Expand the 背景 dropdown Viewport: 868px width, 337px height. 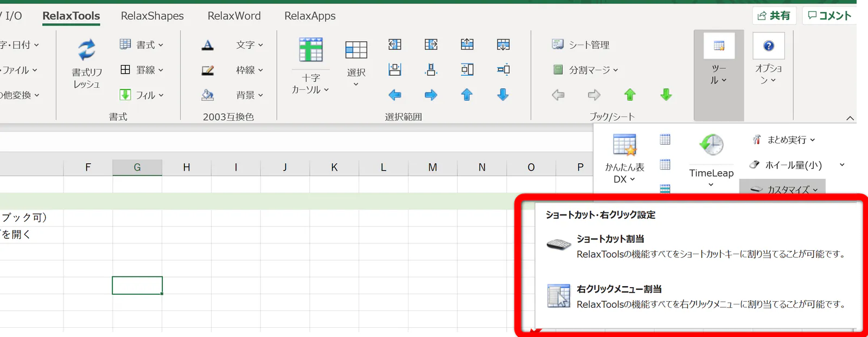pos(250,95)
